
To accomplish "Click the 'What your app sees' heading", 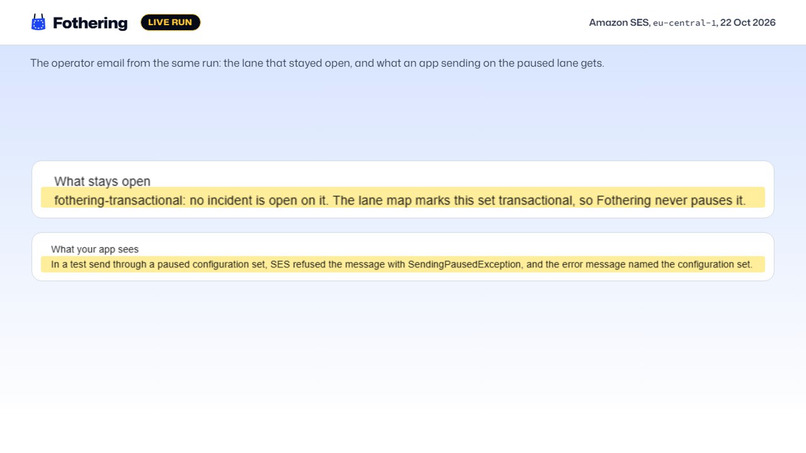I will coord(95,249).
